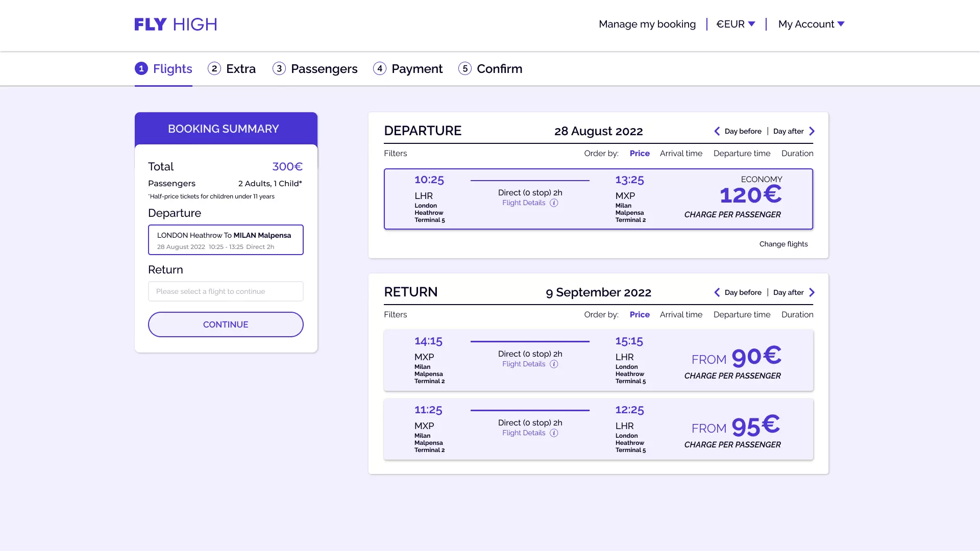Open the €EUR currency dropdown
This screenshot has height=551, width=980.
click(736, 24)
